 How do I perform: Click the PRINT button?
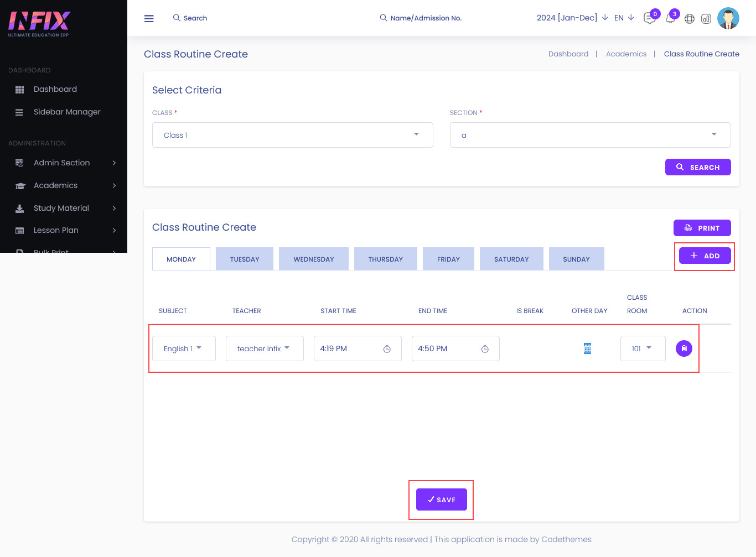point(702,228)
